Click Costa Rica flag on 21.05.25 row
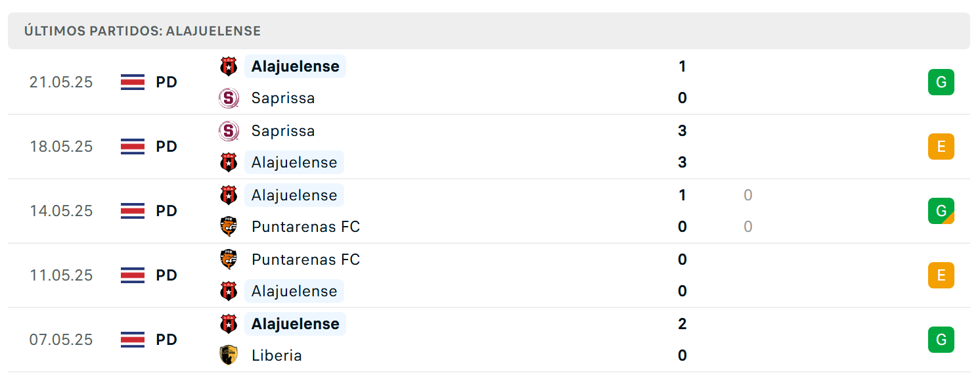 point(133,82)
